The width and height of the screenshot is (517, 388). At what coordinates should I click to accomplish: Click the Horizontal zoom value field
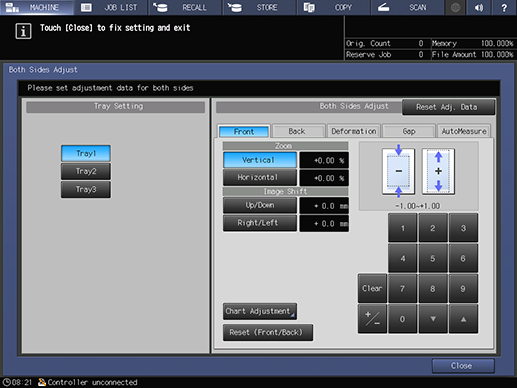pyautogui.click(x=324, y=178)
